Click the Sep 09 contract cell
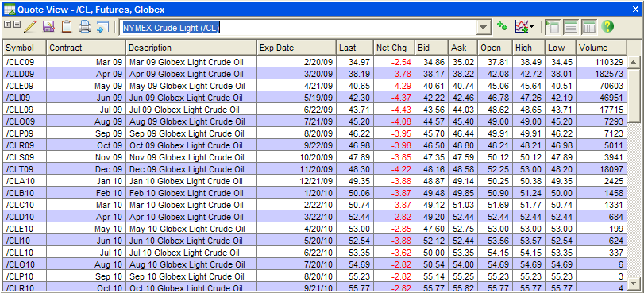Image resolution: width=644 pixels, height=293 pixels. coord(86,133)
